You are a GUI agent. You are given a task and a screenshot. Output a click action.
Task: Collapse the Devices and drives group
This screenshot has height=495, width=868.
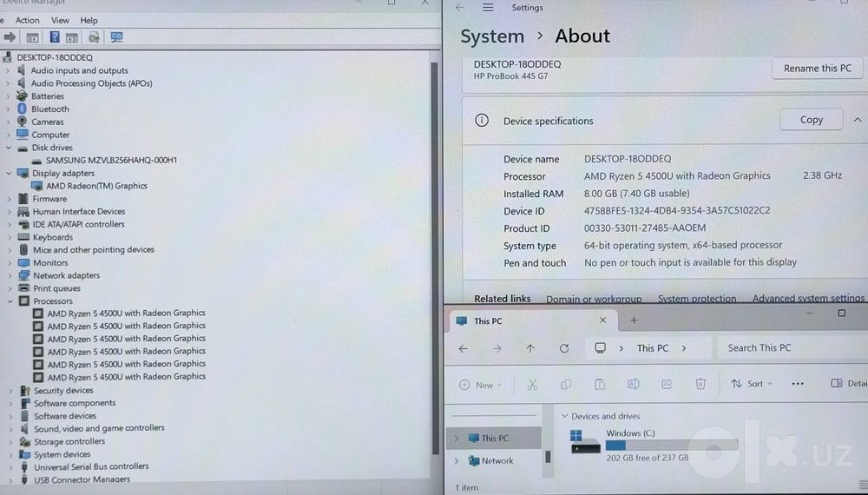[x=565, y=415]
